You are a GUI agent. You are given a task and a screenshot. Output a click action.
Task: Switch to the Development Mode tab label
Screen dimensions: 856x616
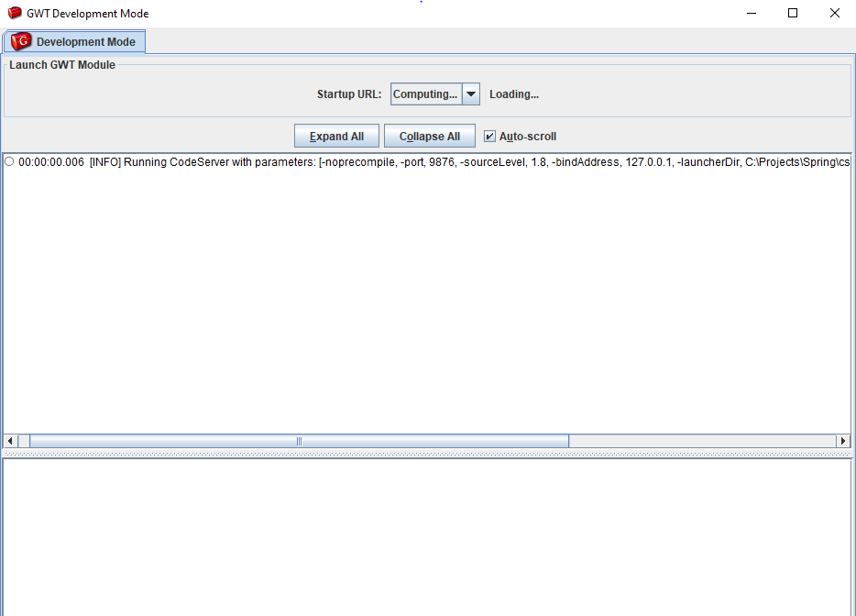(85, 42)
